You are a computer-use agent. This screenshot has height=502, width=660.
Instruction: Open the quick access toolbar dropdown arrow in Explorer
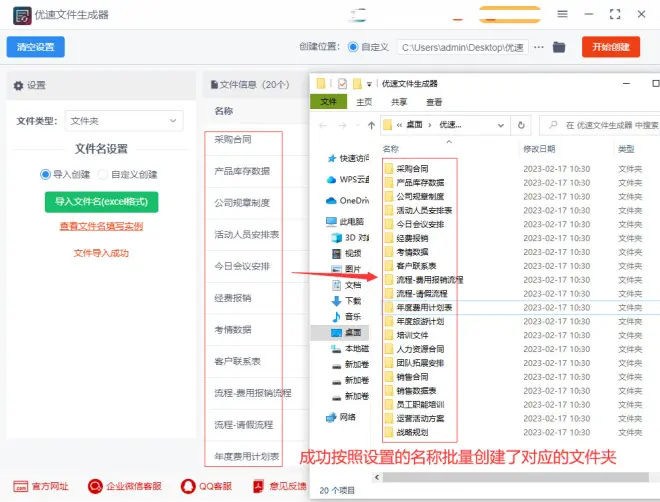pyautogui.click(x=369, y=85)
